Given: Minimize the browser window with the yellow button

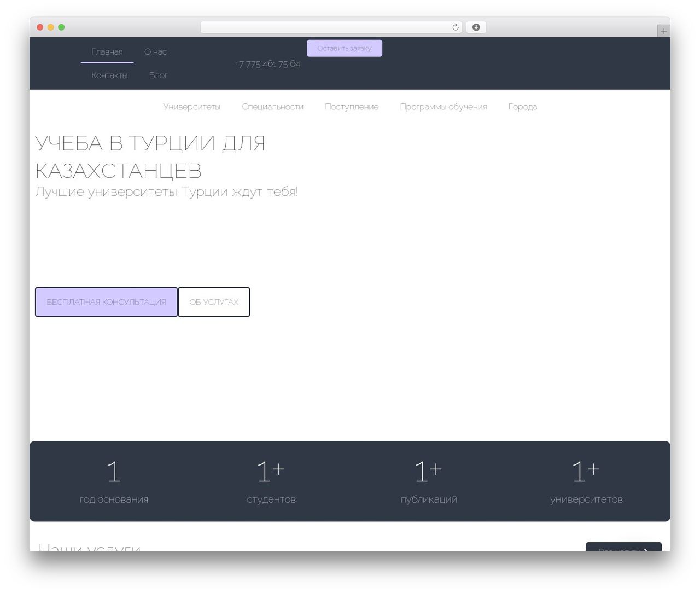Looking at the screenshot, I should click(51, 27).
